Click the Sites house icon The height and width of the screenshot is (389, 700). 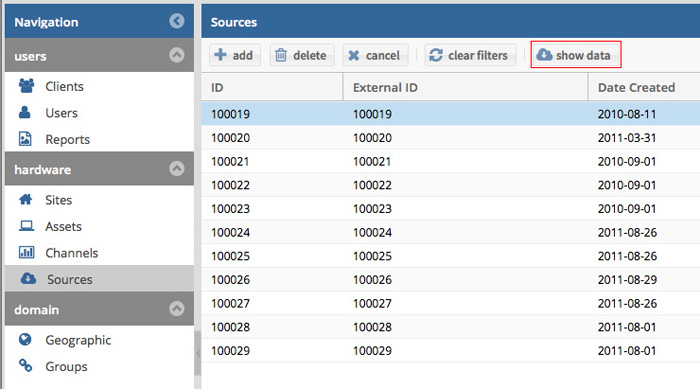pyautogui.click(x=26, y=199)
